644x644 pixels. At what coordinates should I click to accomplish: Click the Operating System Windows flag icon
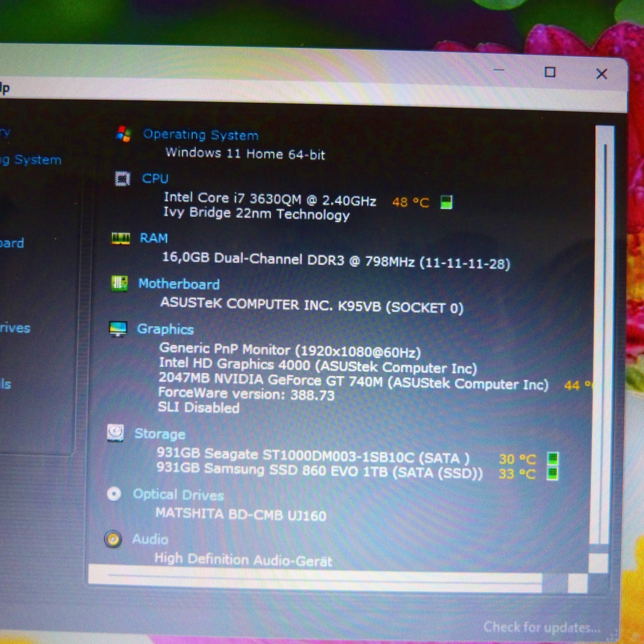(123, 134)
